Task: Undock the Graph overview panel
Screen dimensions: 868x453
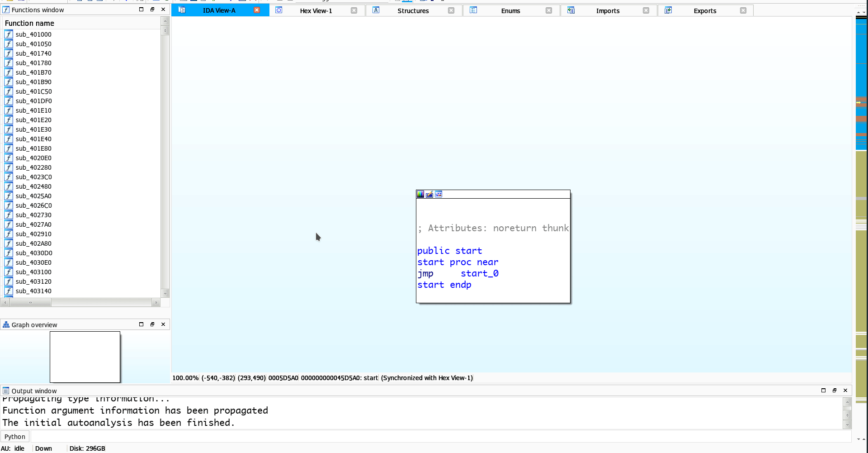Action: pyautogui.click(x=152, y=324)
